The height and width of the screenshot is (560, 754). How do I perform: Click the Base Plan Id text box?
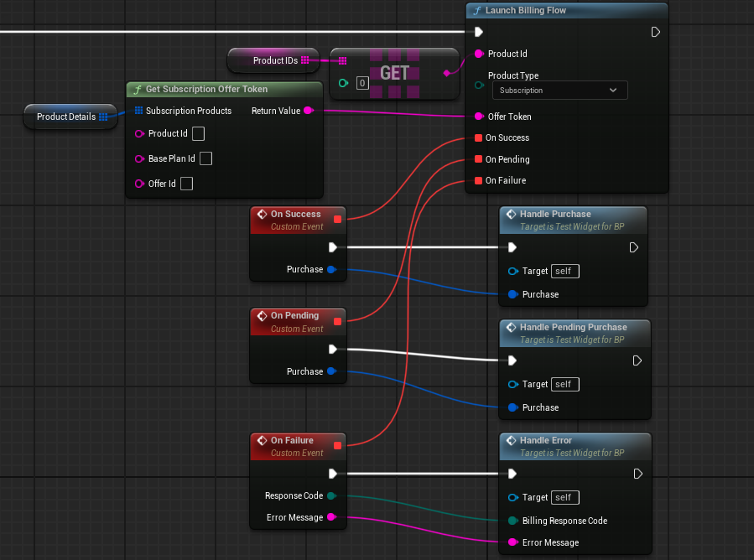(x=205, y=158)
